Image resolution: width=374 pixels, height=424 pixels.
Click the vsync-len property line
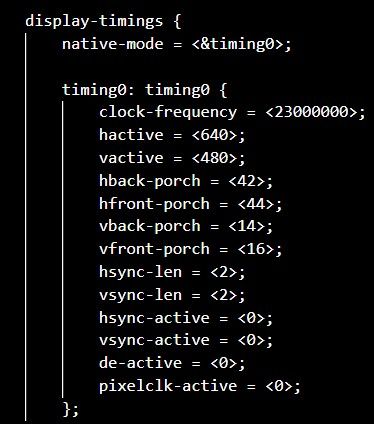pyautogui.click(x=172, y=295)
